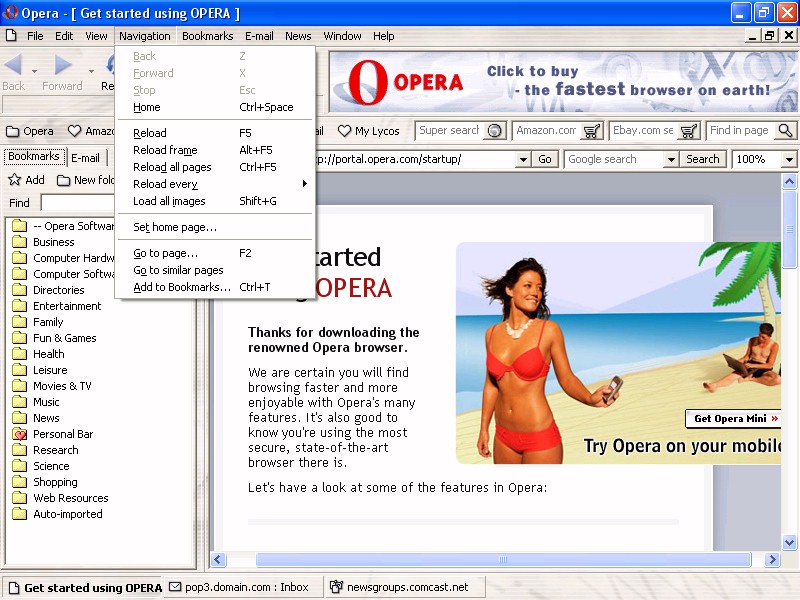The width and height of the screenshot is (800, 600).
Task: Click the Find in page magnifier icon
Action: point(785,131)
